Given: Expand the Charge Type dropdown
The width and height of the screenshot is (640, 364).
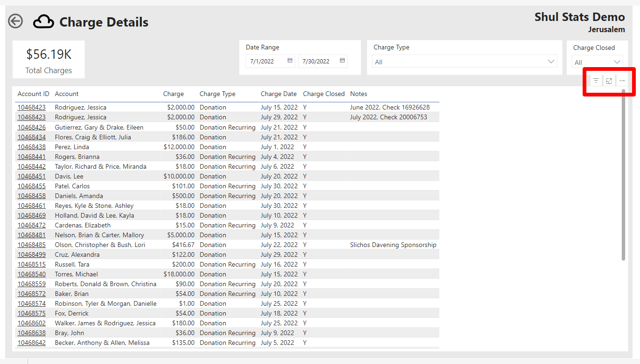Looking at the screenshot, I should click(x=551, y=61).
